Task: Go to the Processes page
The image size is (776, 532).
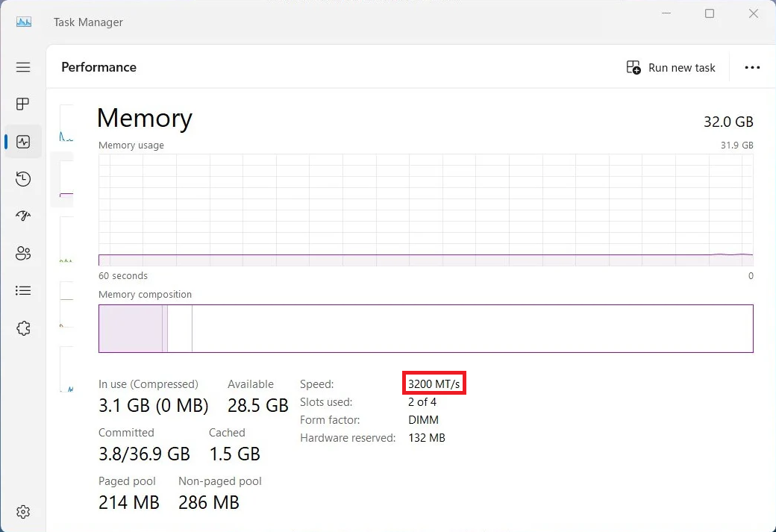Action: click(23, 104)
